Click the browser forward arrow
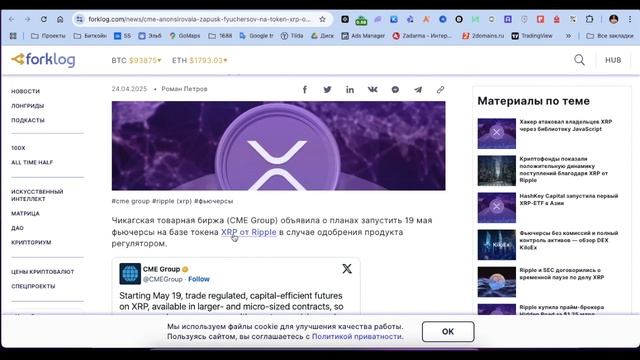This screenshot has width=640, height=360. 27,19
